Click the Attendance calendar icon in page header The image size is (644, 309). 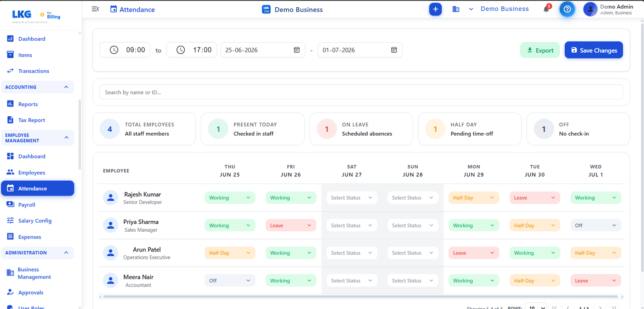coord(114,9)
